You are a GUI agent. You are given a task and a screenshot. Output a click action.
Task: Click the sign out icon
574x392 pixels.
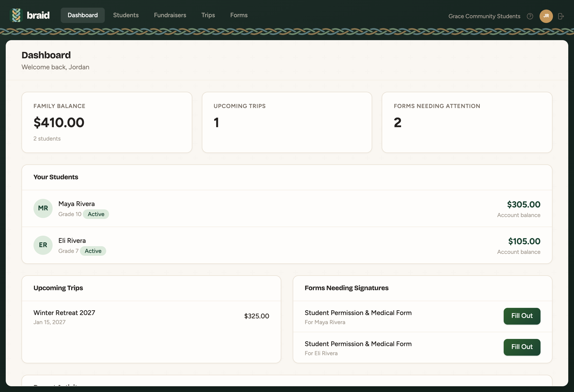pyautogui.click(x=561, y=16)
